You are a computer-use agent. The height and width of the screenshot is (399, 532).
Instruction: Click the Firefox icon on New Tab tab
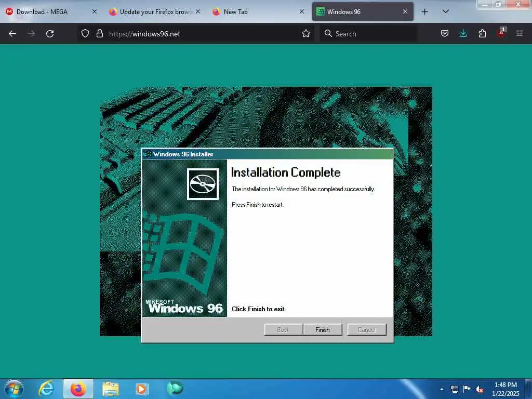(x=217, y=12)
